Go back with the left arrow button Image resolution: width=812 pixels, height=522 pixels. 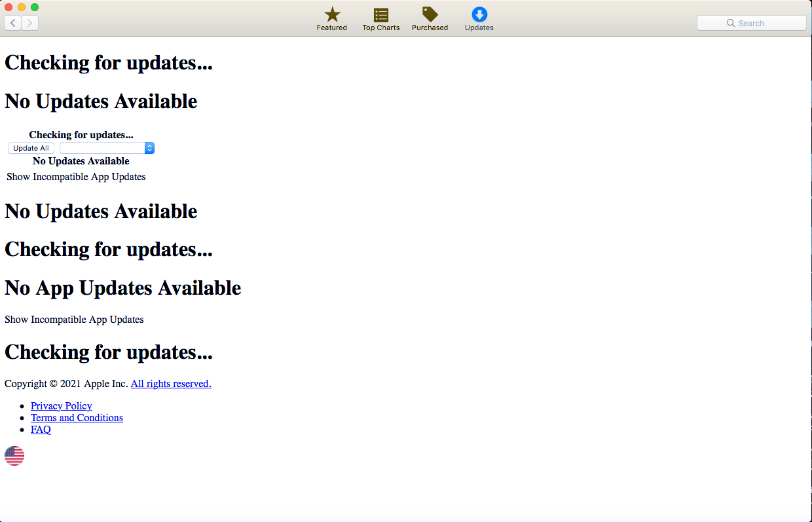[x=13, y=23]
